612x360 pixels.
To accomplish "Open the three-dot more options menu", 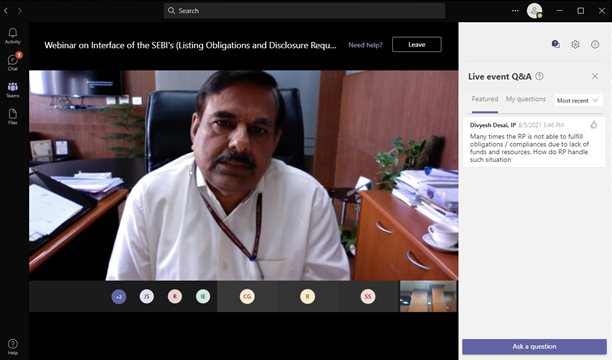I will point(515,11).
